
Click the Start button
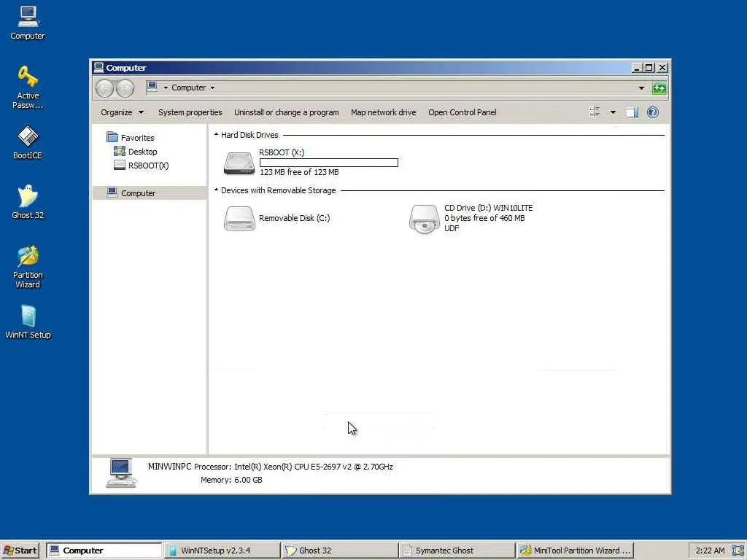tap(20, 551)
